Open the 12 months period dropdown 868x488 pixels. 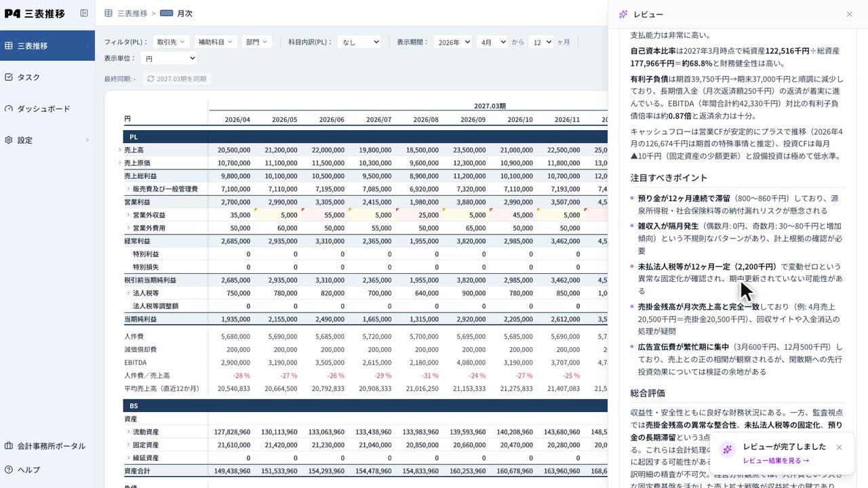541,42
